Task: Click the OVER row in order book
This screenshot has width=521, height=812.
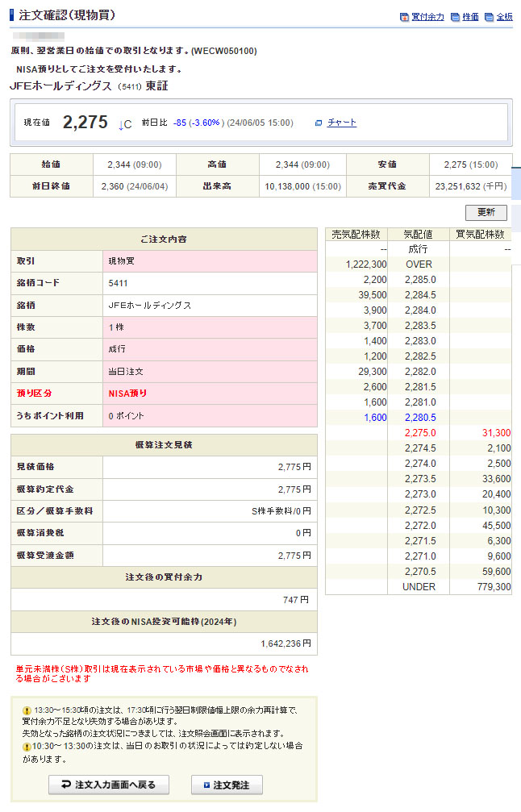Action: click(419, 264)
